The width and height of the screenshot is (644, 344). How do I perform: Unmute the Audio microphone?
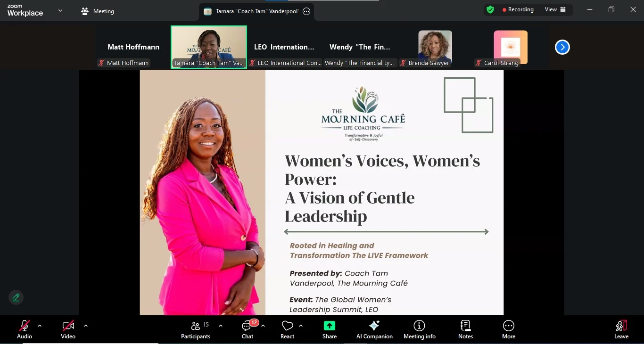pyautogui.click(x=25, y=330)
